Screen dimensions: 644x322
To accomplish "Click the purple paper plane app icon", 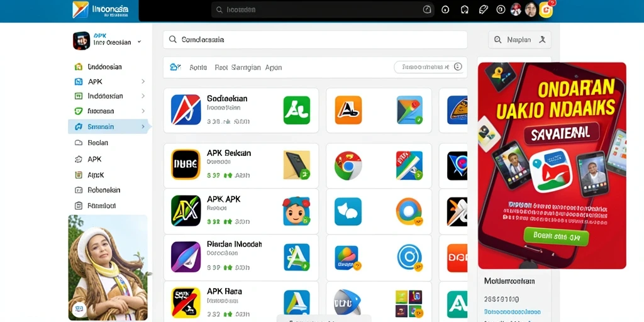I will 186,257.
